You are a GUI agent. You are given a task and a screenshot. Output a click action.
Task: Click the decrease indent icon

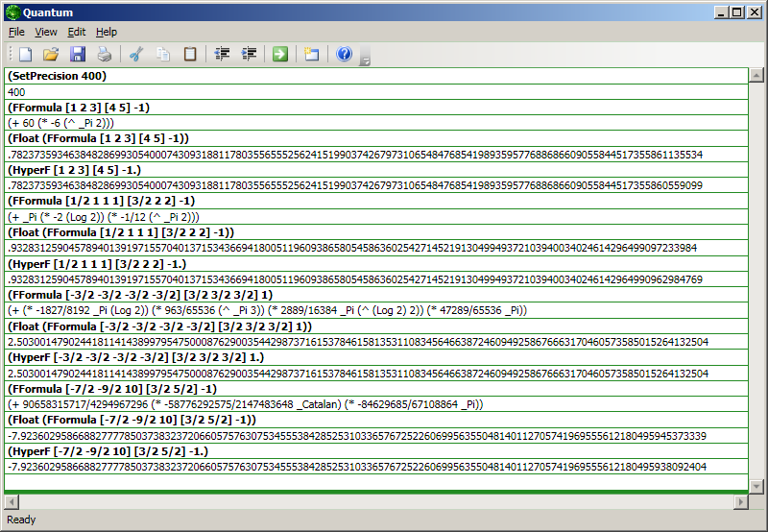click(x=223, y=54)
